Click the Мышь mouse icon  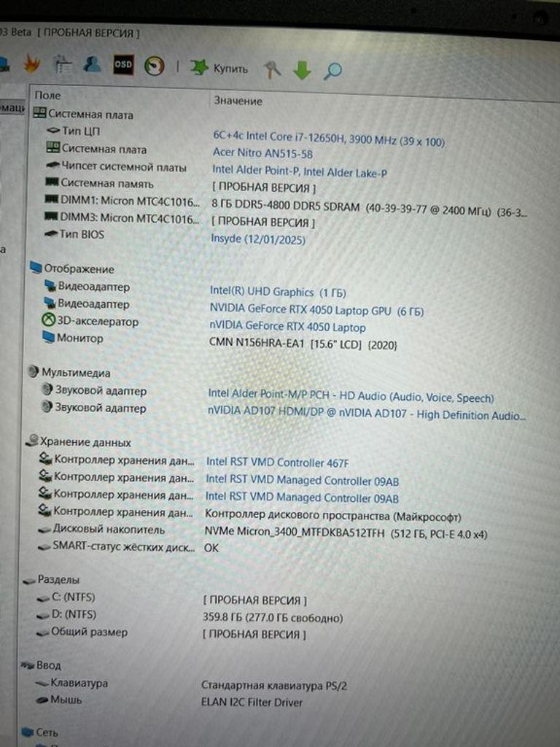click(x=42, y=700)
